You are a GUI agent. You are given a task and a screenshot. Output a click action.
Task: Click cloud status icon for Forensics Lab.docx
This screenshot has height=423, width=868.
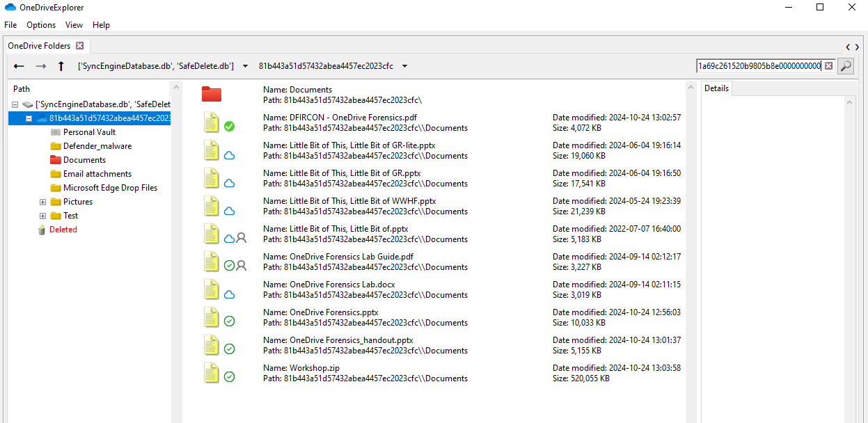coord(229,294)
